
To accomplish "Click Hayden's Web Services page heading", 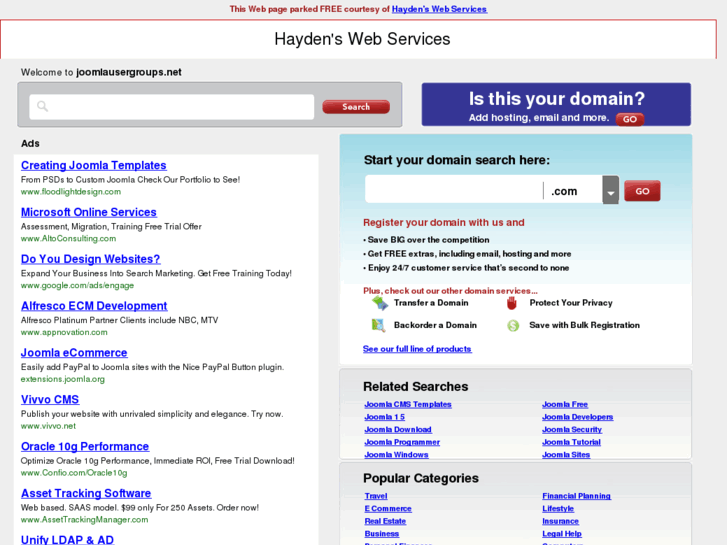I will point(362,39).
